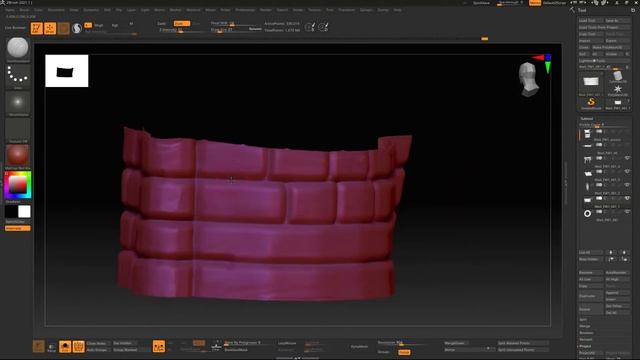Open the Texture Off slot
The image size is (640, 360).
click(x=18, y=130)
